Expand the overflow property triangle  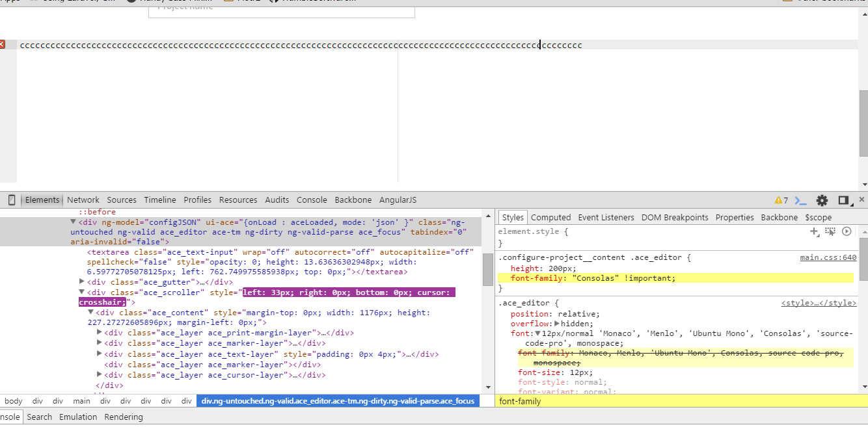tap(557, 323)
